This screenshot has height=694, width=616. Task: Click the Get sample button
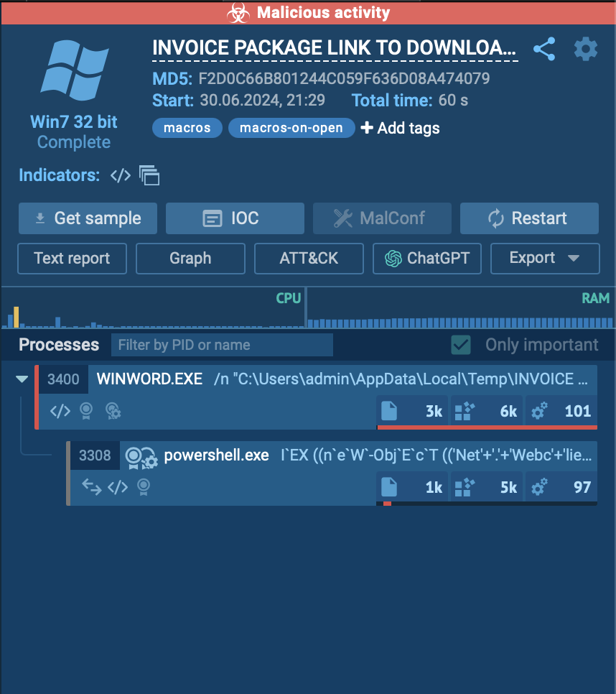tap(88, 218)
